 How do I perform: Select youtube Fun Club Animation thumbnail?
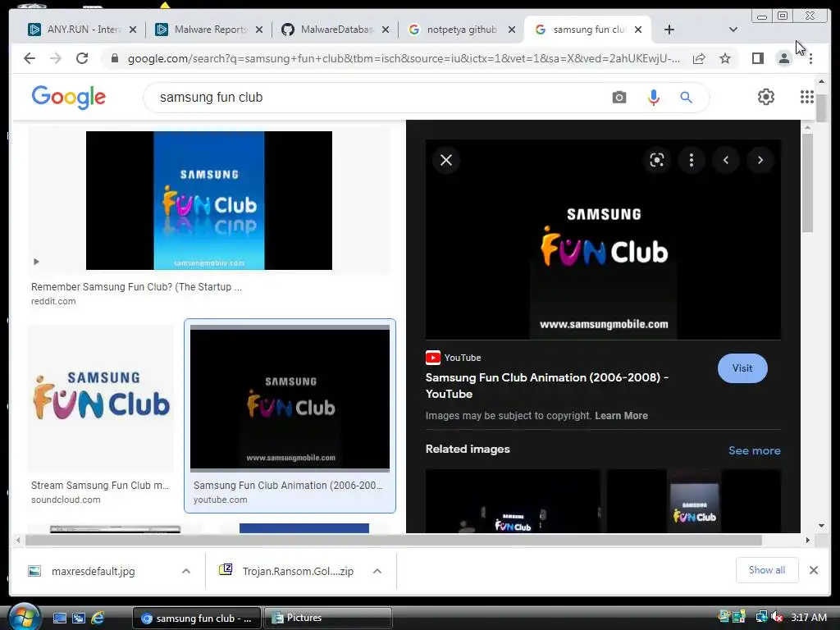tap(290, 398)
